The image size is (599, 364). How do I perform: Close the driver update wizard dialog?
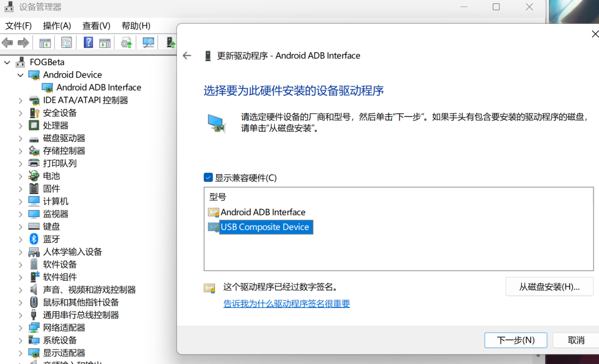tap(595, 34)
